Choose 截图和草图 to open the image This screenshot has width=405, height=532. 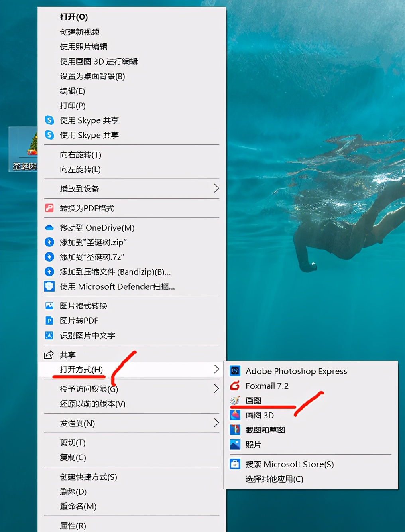(264, 430)
